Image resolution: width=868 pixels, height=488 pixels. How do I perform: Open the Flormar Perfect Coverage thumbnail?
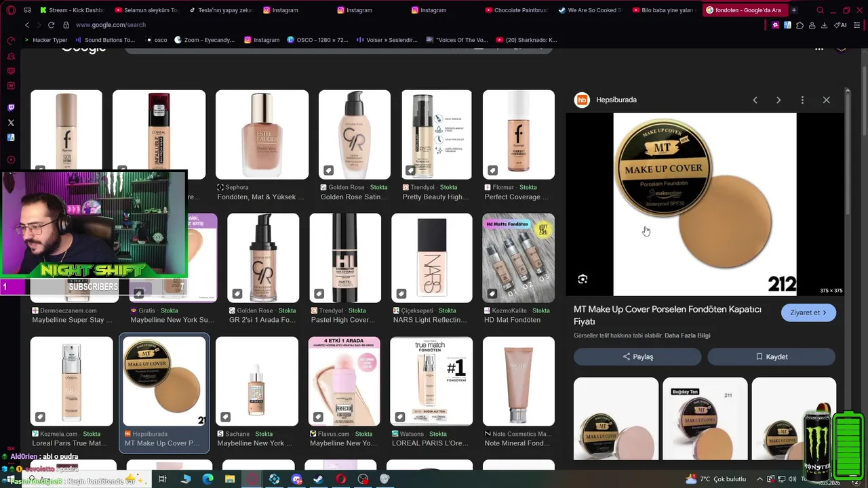(x=519, y=135)
